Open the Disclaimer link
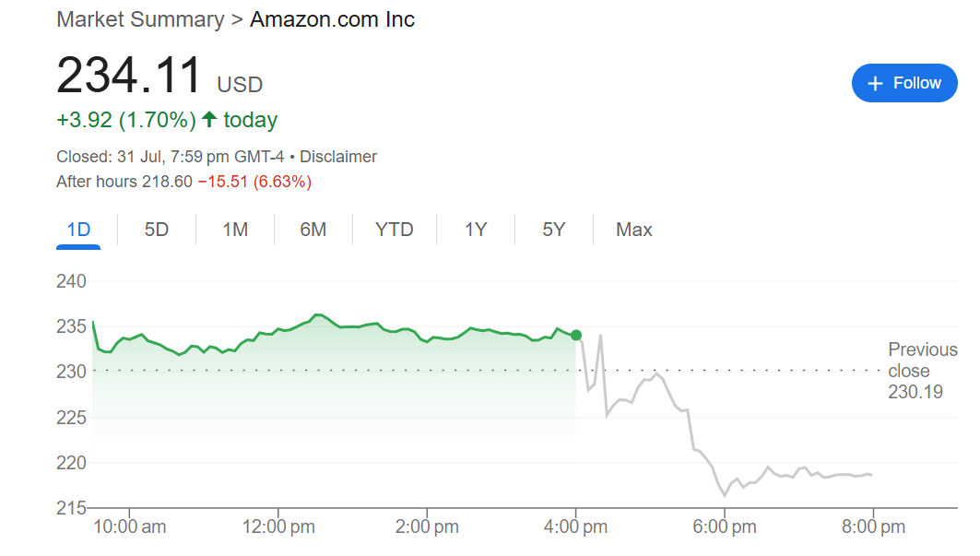This screenshot has width=980, height=556. [337, 157]
